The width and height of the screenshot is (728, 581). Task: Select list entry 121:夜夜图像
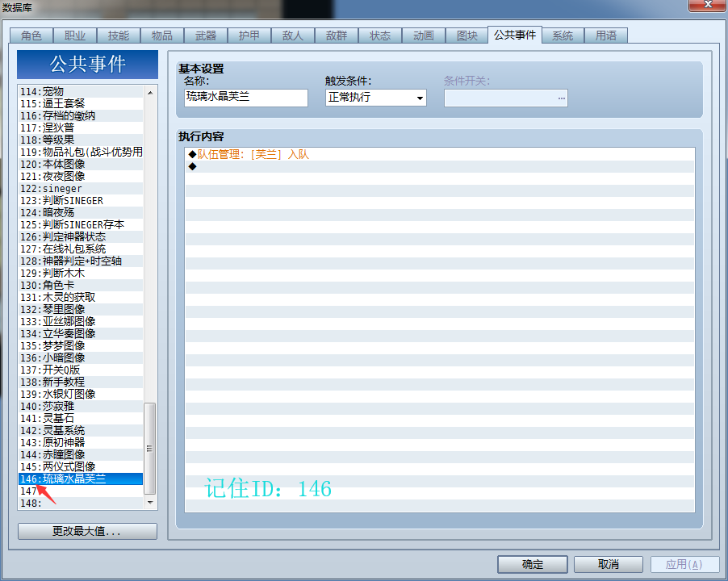[x=81, y=176]
